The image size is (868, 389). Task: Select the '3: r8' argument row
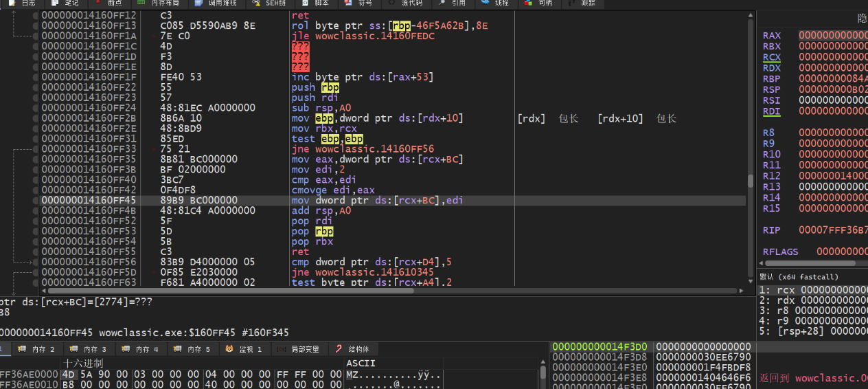[x=813, y=311]
